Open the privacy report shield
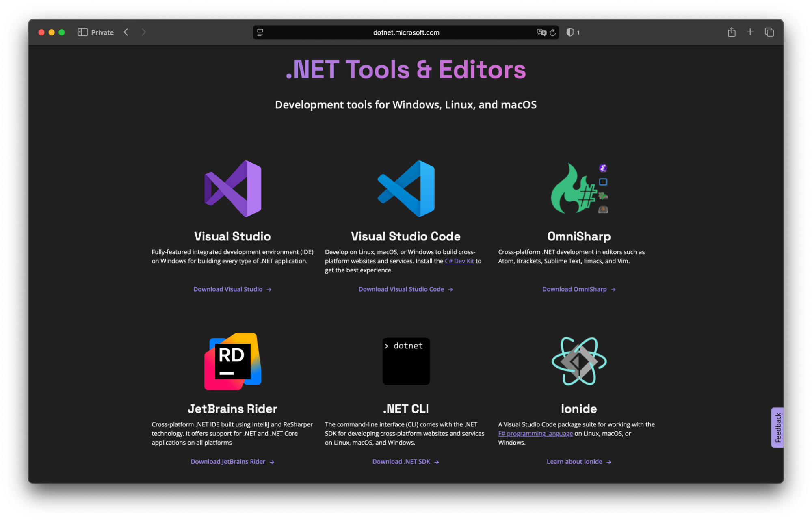The height and width of the screenshot is (521, 812). click(x=570, y=32)
